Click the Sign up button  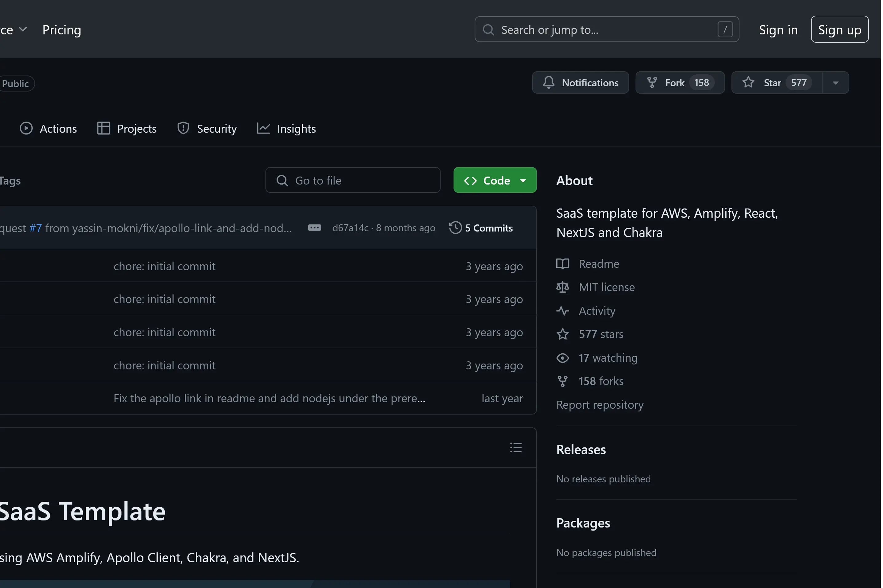[839, 29]
